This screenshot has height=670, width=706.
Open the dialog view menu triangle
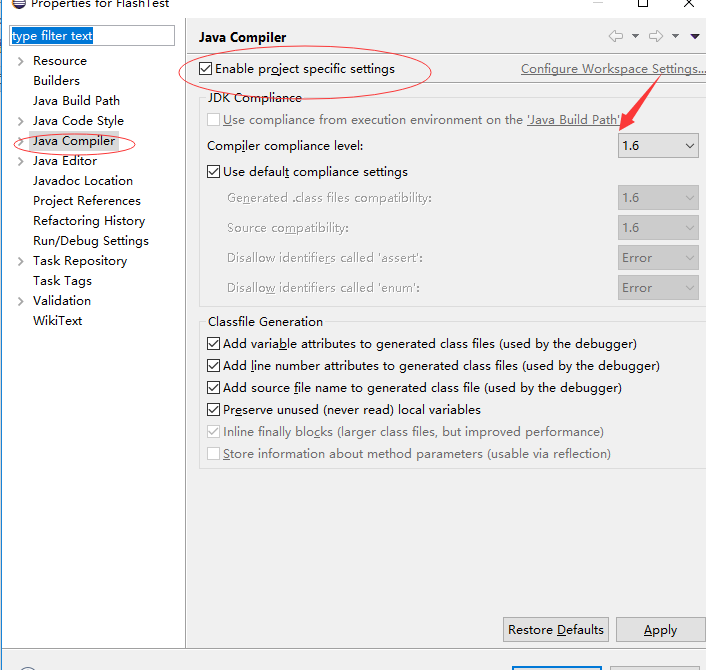[695, 37]
